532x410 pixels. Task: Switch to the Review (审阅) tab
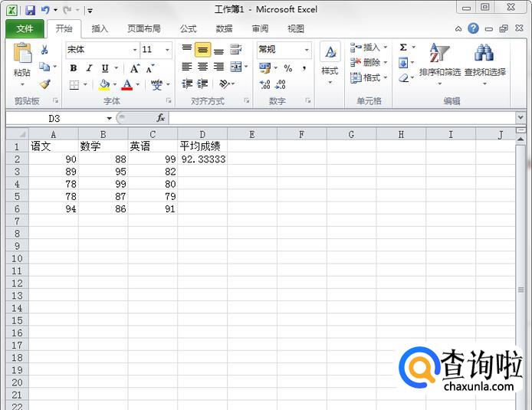[260, 29]
